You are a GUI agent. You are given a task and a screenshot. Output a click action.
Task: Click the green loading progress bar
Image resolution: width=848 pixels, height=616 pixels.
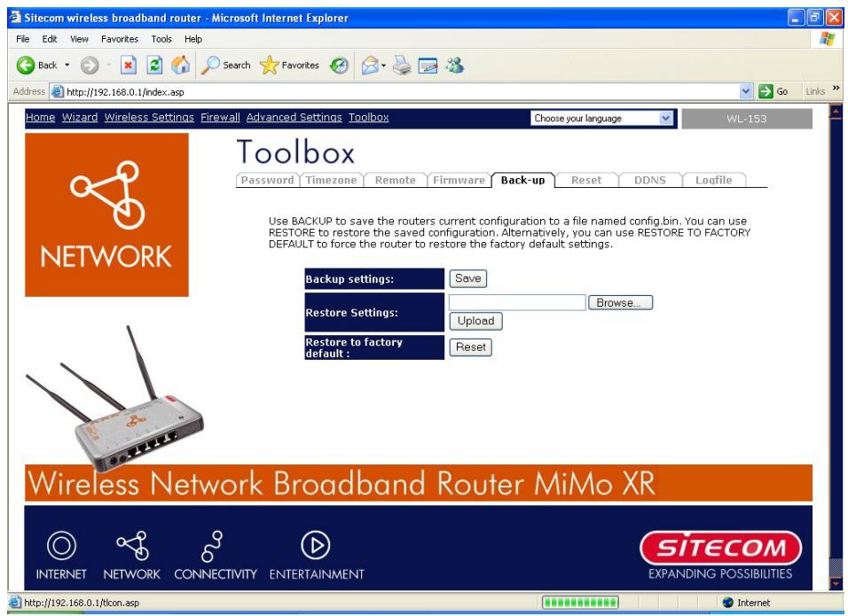click(x=580, y=603)
